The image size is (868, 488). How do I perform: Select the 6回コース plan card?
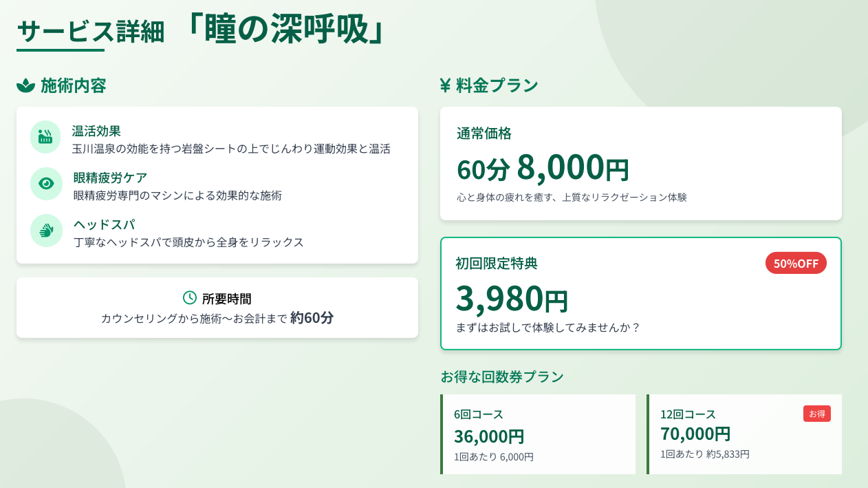coord(538,434)
